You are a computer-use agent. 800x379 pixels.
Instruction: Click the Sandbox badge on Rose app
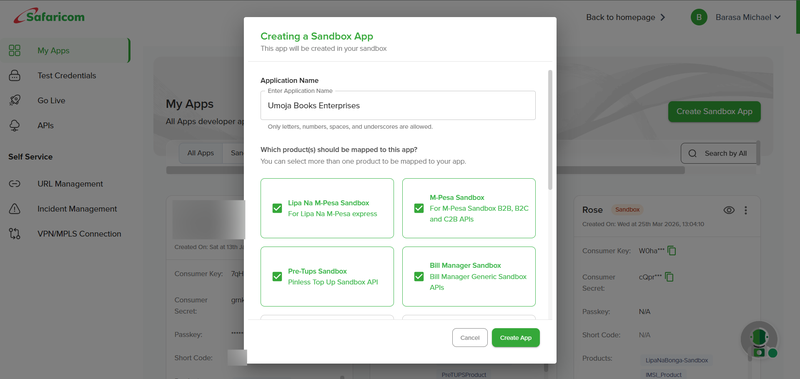[x=628, y=210]
